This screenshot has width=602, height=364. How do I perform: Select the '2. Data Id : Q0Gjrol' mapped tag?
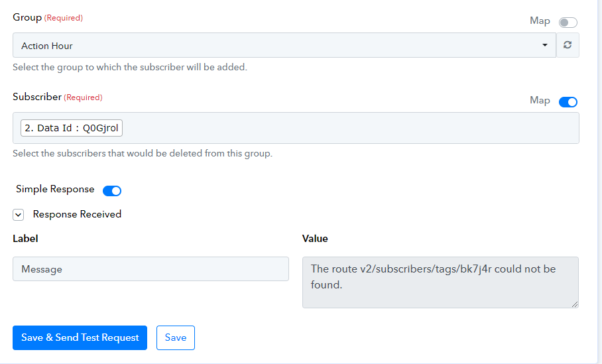[x=72, y=128]
